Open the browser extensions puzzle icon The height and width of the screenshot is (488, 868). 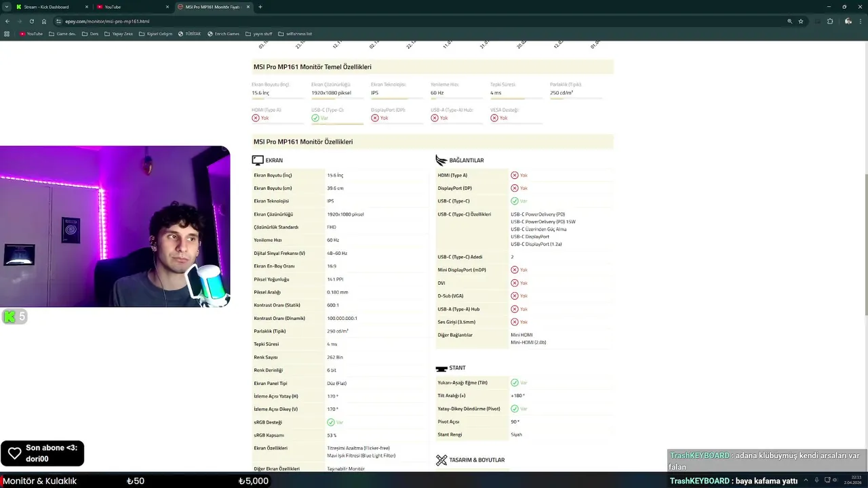coord(830,21)
